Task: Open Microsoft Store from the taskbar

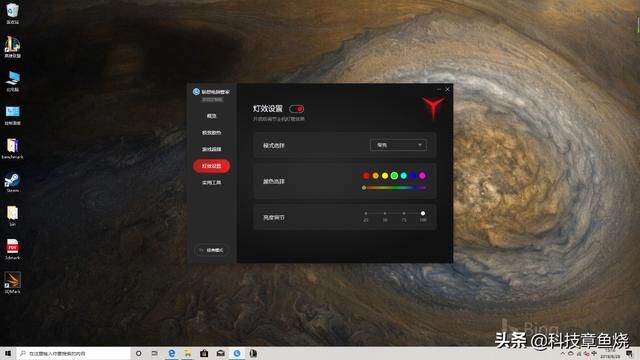Action: click(204, 353)
